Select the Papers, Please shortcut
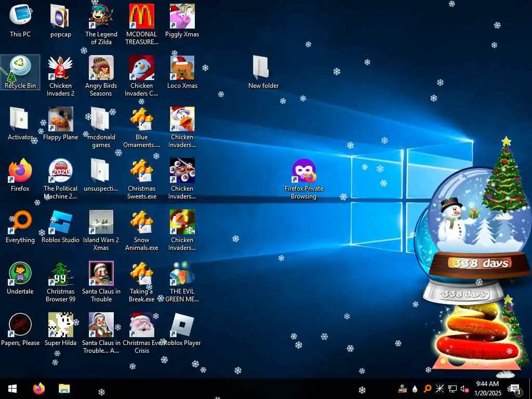Screen dimensions: 532x399 [x=20, y=329]
